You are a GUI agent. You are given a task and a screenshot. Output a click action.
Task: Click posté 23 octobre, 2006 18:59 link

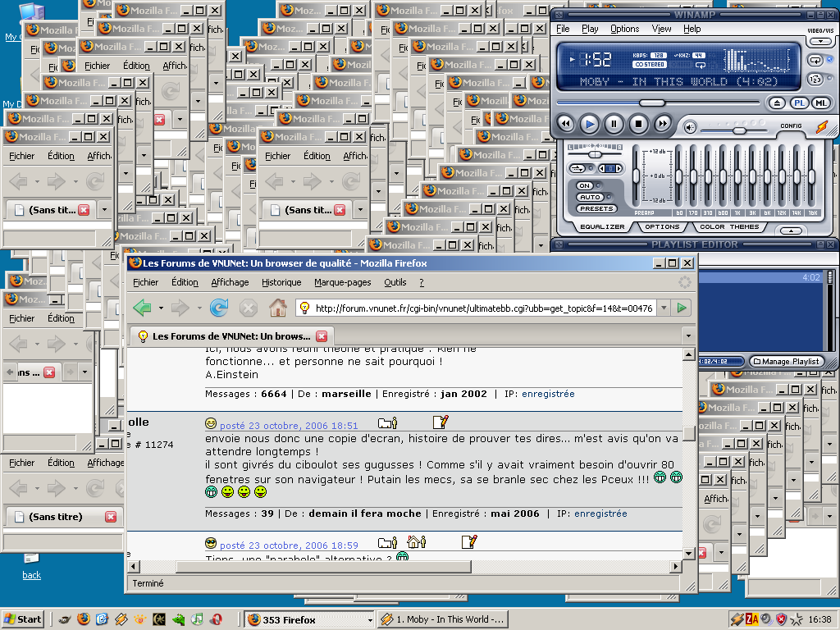point(289,546)
